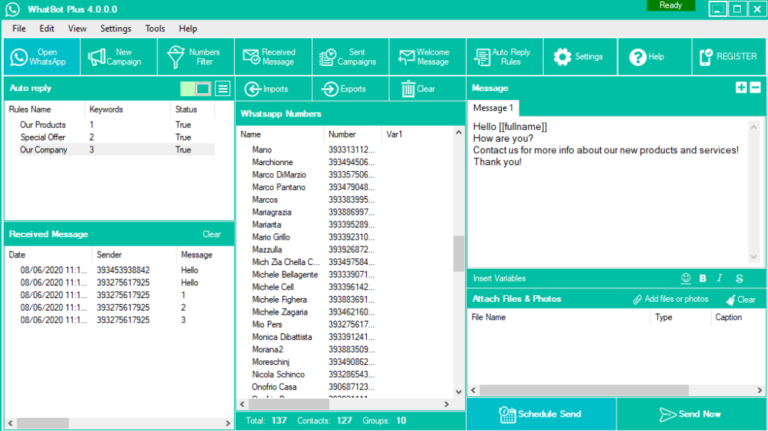The image size is (768, 431).
Task: Add a new message with plus icon
Action: pos(741,88)
